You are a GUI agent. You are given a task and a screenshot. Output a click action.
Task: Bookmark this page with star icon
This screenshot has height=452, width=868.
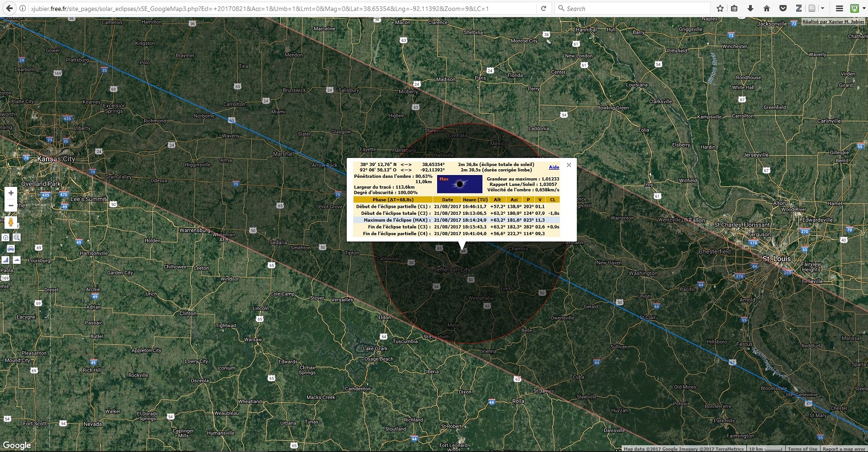(x=720, y=9)
